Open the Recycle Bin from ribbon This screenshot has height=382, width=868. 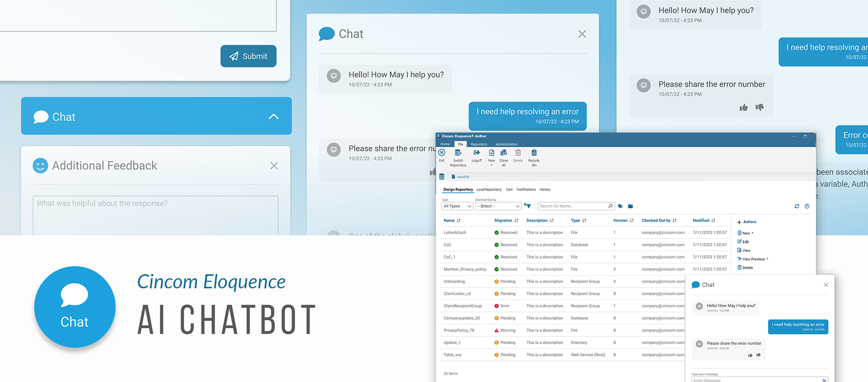pyautogui.click(x=534, y=153)
